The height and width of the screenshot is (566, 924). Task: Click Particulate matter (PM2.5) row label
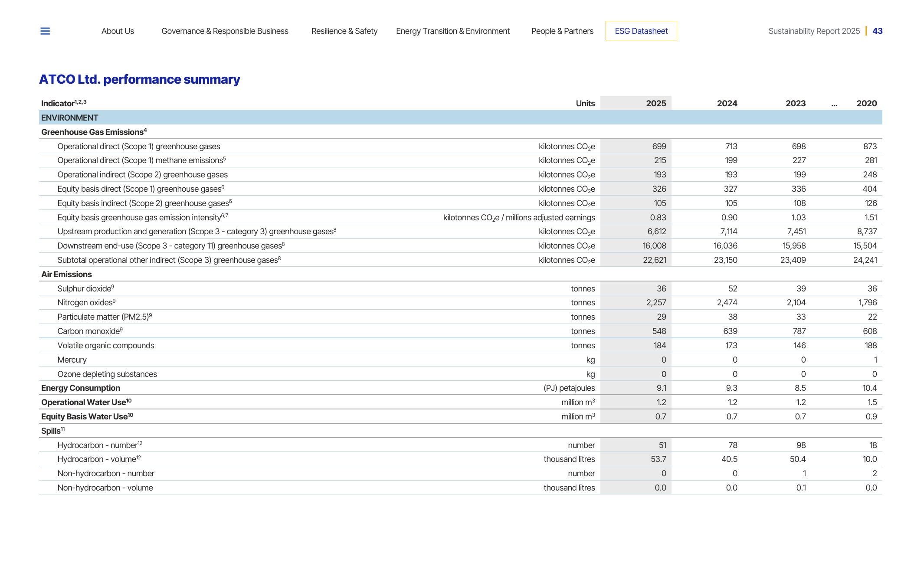click(x=105, y=317)
